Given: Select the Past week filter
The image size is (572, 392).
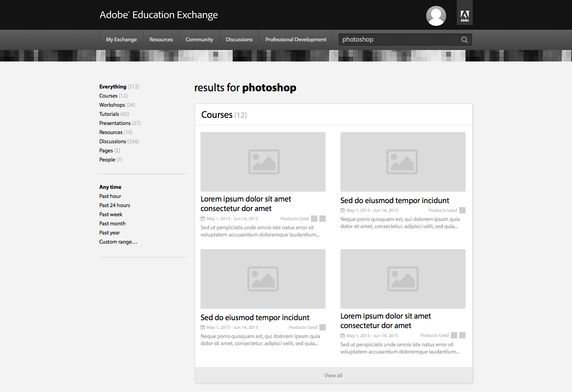Looking at the screenshot, I should coord(111,214).
